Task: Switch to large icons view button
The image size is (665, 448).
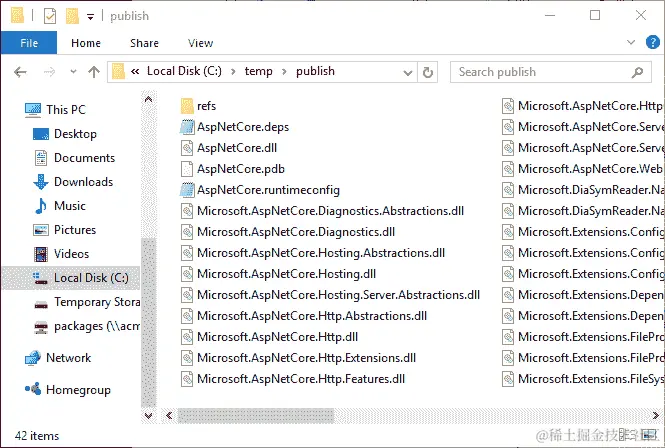Action: [x=650, y=435]
